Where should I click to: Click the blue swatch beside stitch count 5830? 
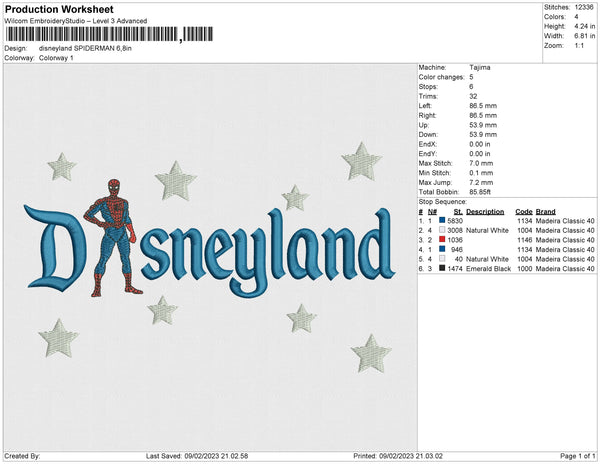pos(442,220)
